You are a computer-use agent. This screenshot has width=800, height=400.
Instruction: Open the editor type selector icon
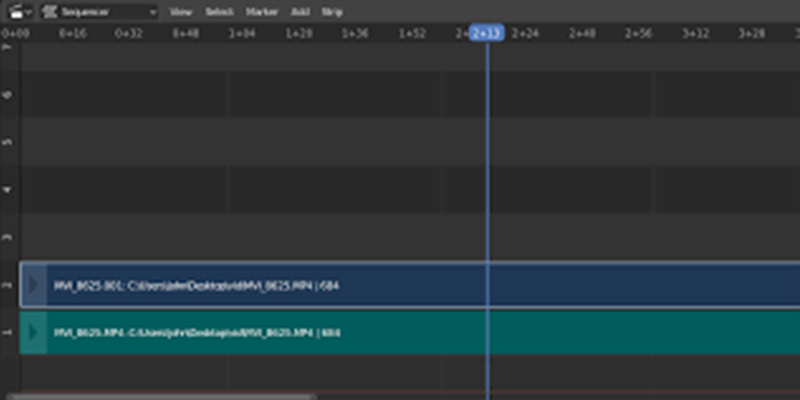click(x=20, y=11)
